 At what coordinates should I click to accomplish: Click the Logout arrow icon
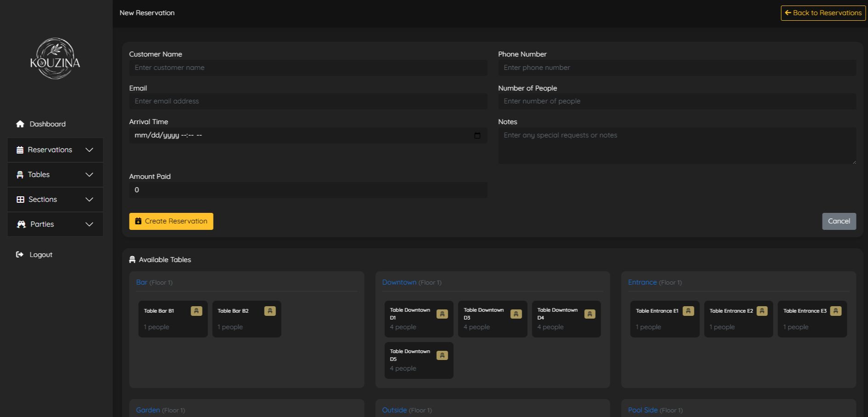20,255
